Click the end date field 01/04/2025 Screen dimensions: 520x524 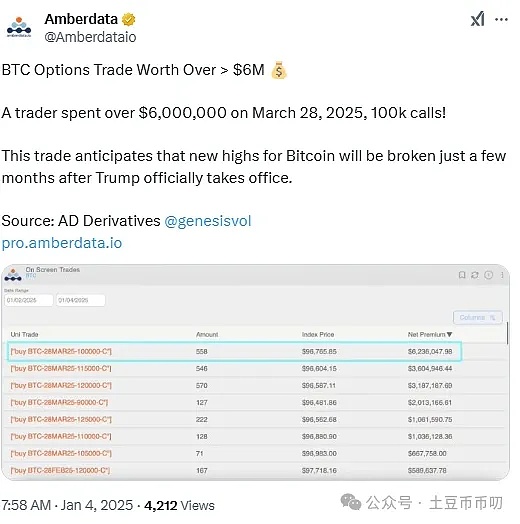[81, 300]
